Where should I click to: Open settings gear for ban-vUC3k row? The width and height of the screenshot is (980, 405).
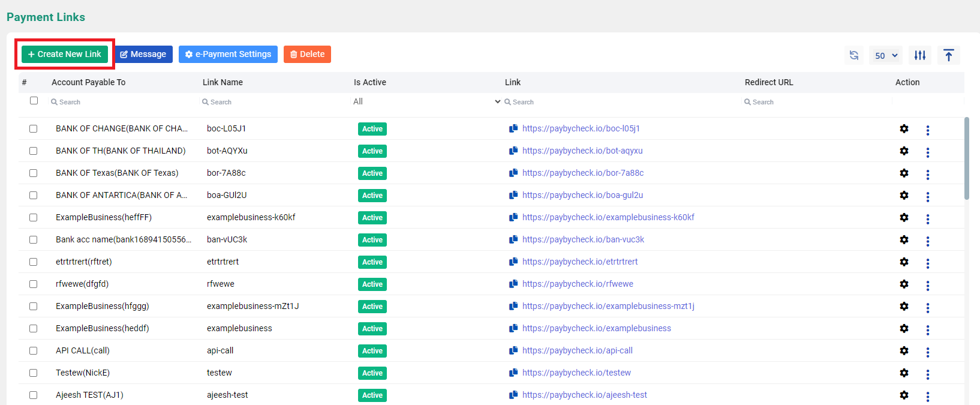904,239
